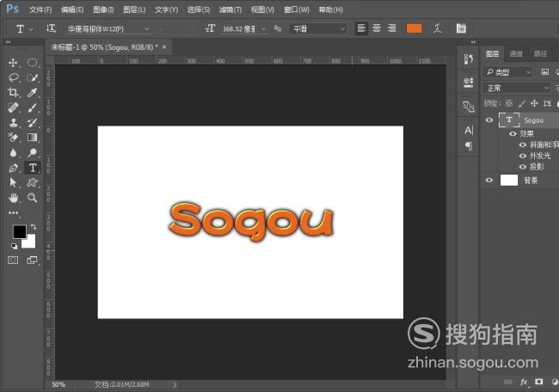This screenshot has height=392, width=559.
Task: Open the anti-aliasing method dropdown
Action: click(317, 28)
